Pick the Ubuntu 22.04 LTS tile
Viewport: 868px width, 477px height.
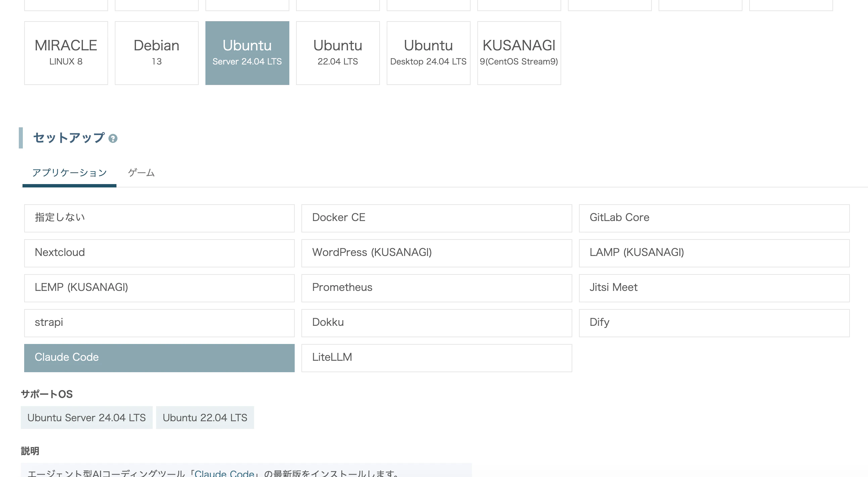click(x=338, y=53)
